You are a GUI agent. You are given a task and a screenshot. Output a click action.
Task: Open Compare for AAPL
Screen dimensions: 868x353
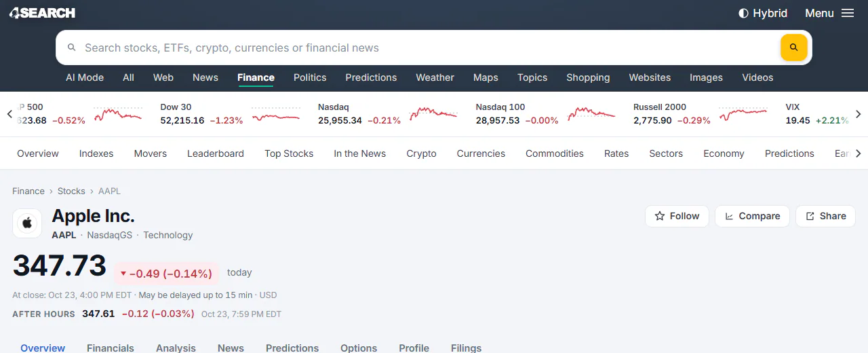[x=752, y=216]
